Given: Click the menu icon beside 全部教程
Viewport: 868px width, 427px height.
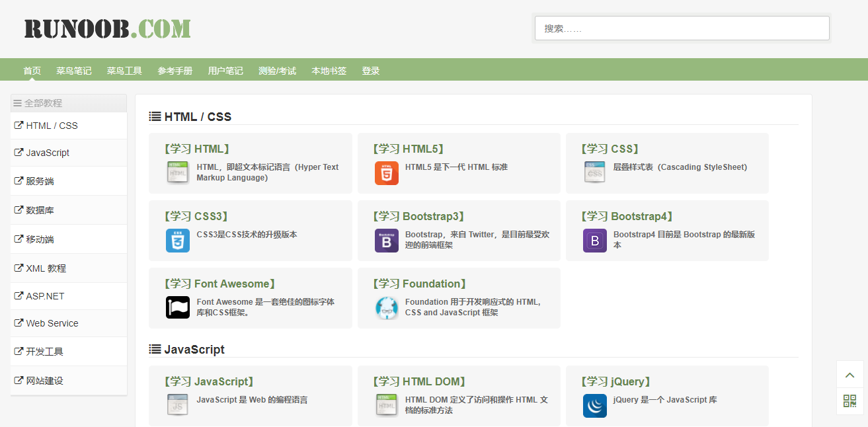Looking at the screenshot, I should tap(18, 103).
